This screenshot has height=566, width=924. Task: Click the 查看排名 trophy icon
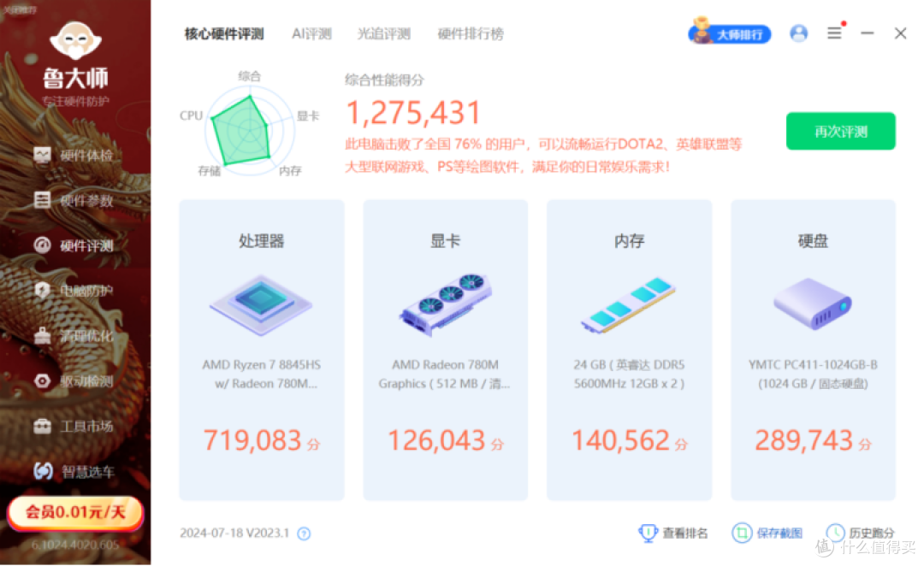pyautogui.click(x=648, y=533)
